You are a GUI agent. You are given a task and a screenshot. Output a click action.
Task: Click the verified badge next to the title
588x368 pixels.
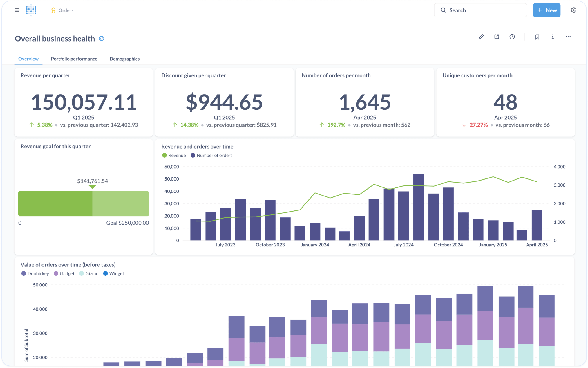[101, 38]
